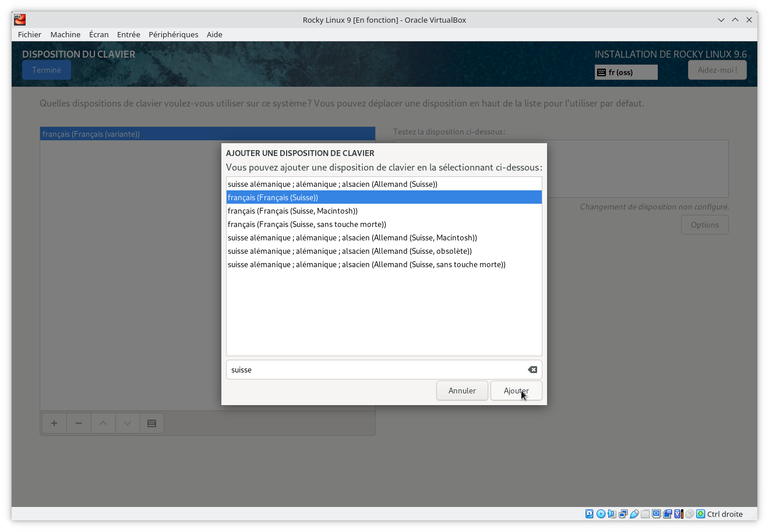Click the search field containing 'suisse'
Viewport: 769px width, 532px height.
point(376,370)
